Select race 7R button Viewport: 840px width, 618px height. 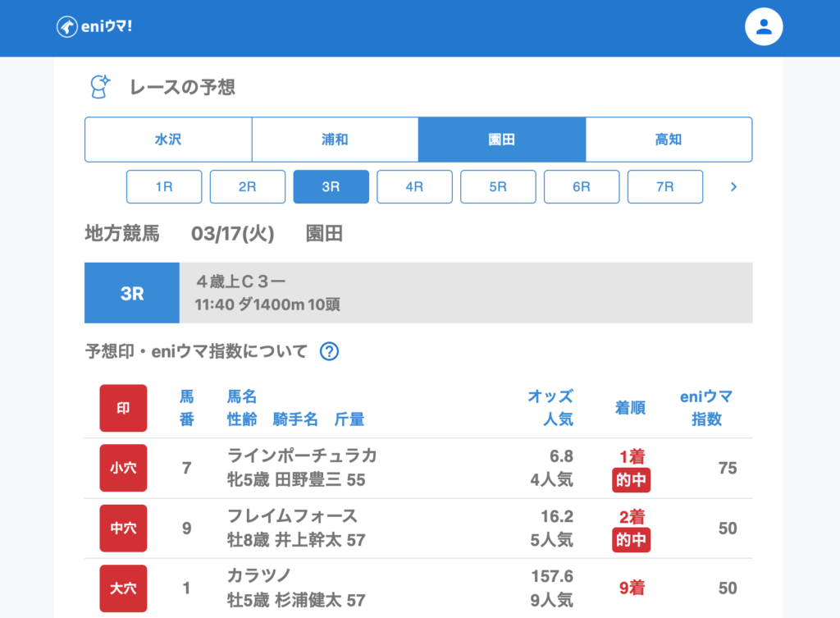pos(665,187)
